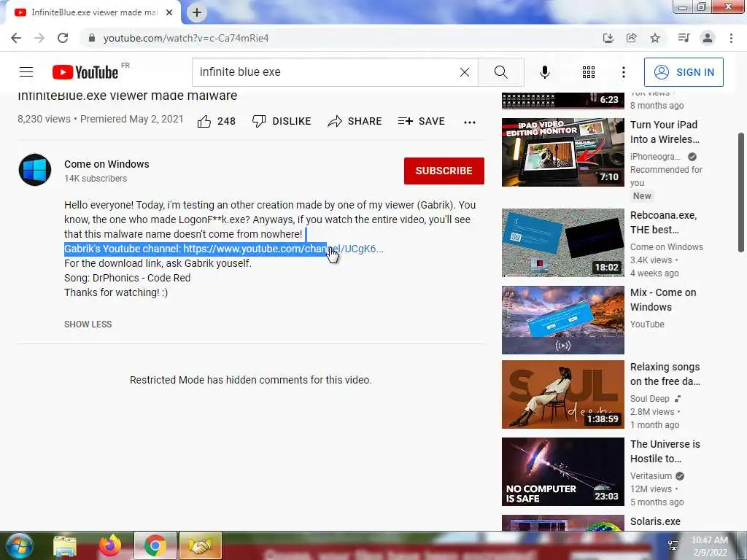This screenshot has height=560, width=747.
Task: Bookmark this page with the star icon
Action: coord(655,38)
